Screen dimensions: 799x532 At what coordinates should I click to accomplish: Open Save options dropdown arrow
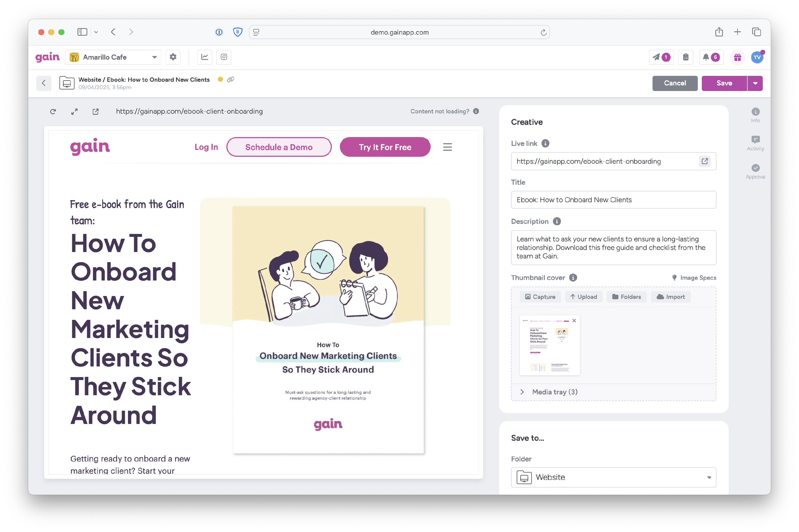pos(755,83)
